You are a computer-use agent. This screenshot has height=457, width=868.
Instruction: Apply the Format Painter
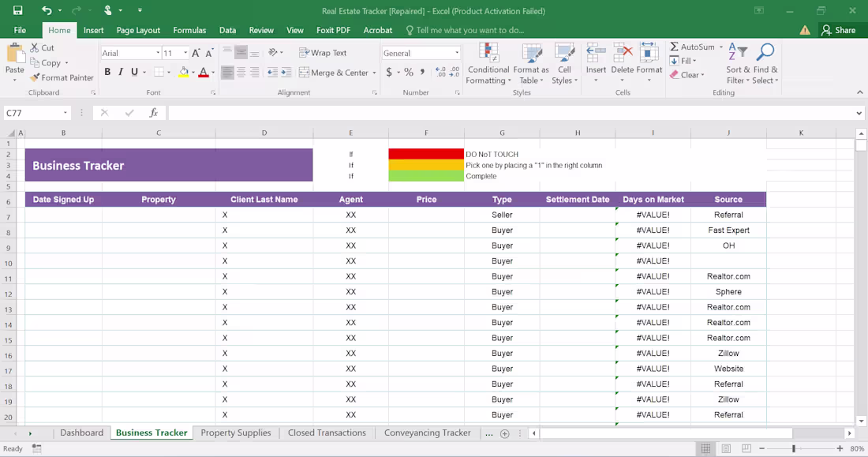point(62,77)
